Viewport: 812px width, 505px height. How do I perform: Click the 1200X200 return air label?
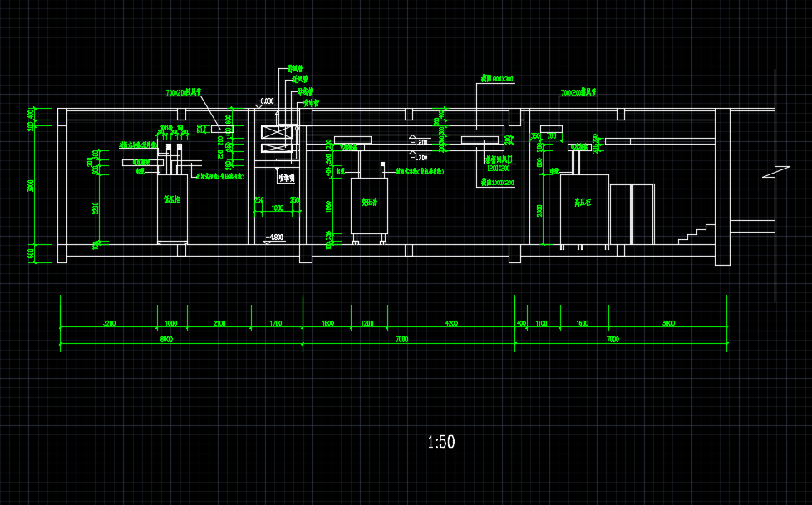click(498, 168)
